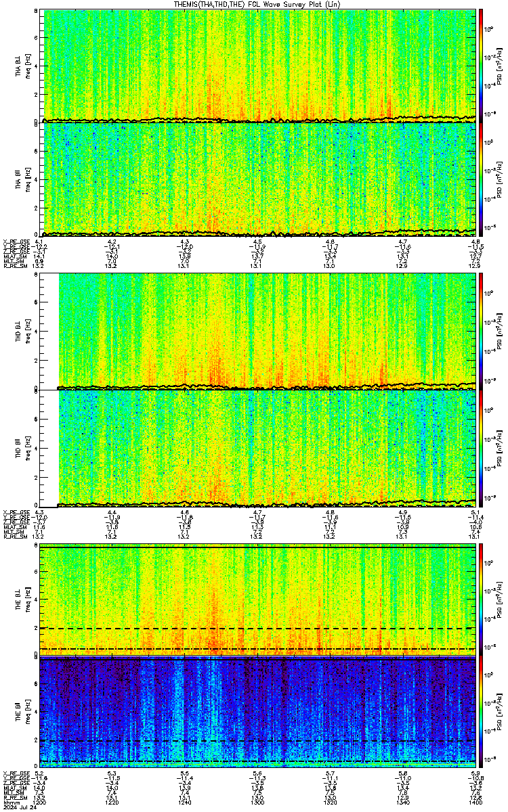This screenshot has width=508, height=812.
Task: Click the 'THD B⊥ freq [Hz]' axis label
Action: [x=23, y=332]
